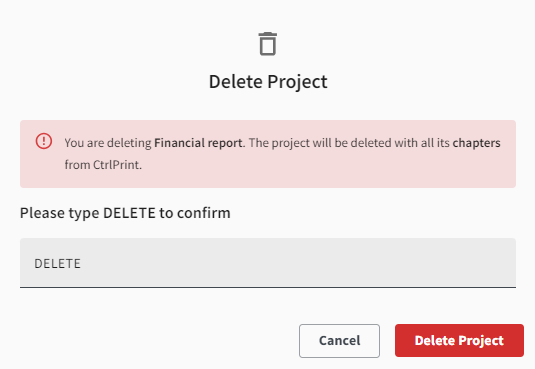Click the bold 'Financial report' project name
535x369 pixels.
pyautogui.click(x=198, y=143)
